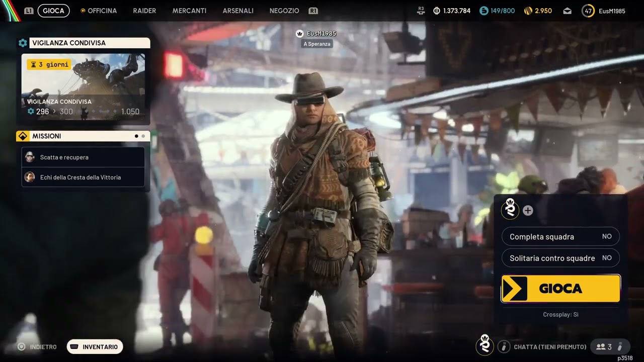Switch to the OFFICINA tab
This screenshot has width=644, height=362.
pyautogui.click(x=102, y=11)
